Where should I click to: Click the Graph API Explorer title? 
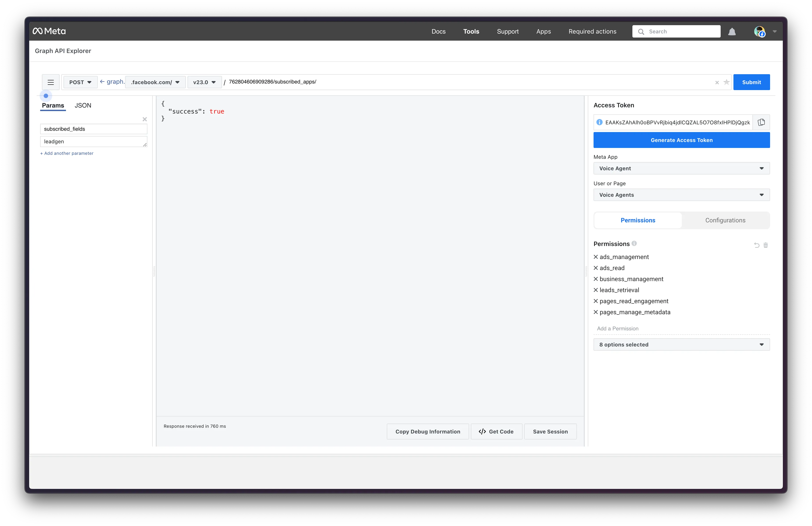click(63, 51)
